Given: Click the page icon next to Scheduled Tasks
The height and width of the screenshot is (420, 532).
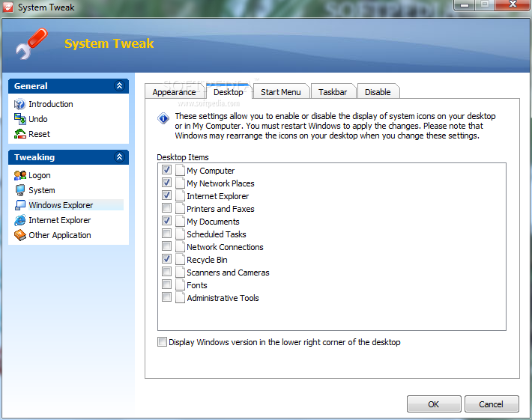Looking at the screenshot, I should (x=180, y=234).
